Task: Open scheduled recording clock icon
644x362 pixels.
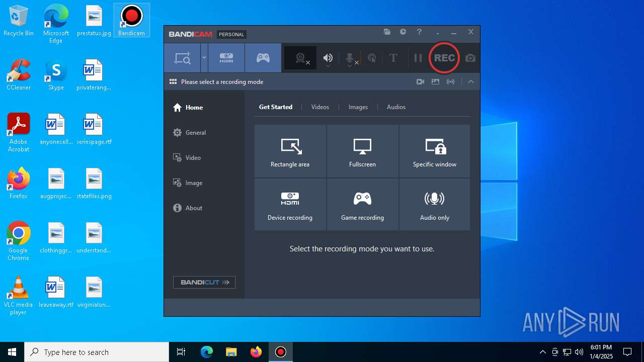Action: [403, 32]
